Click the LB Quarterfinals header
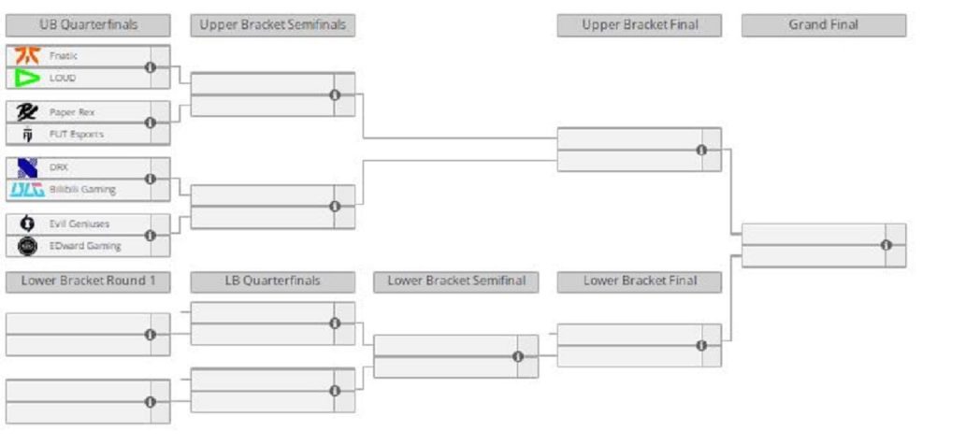 coord(272,281)
